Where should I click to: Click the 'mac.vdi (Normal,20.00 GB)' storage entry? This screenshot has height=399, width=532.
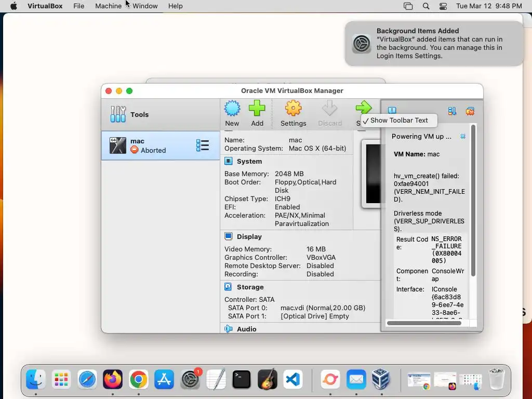point(323,308)
